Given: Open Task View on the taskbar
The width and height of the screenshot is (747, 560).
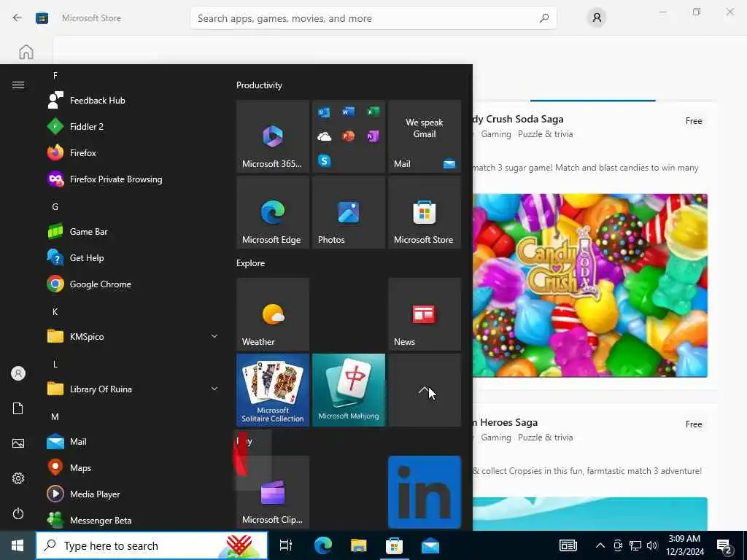Looking at the screenshot, I should click(x=286, y=545).
